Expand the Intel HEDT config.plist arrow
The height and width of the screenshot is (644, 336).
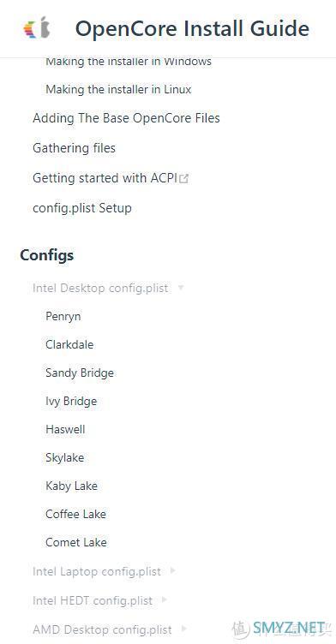pos(164,599)
